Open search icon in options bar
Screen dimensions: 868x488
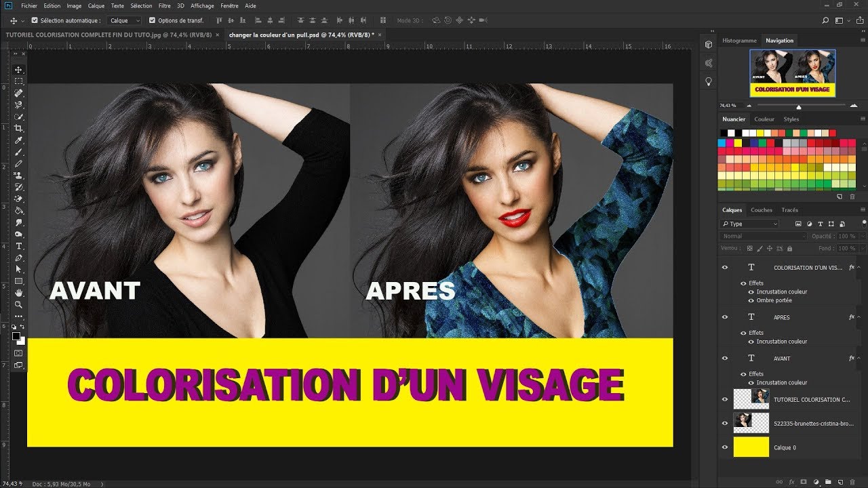(x=825, y=21)
